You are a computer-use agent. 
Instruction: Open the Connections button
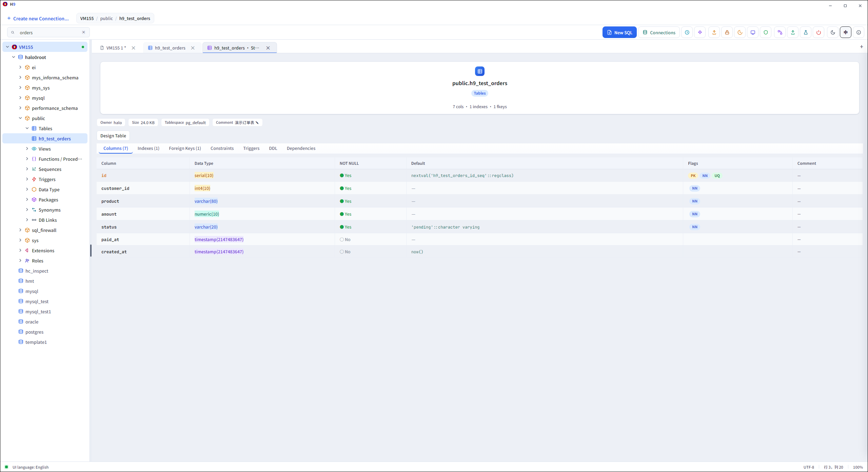click(659, 33)
